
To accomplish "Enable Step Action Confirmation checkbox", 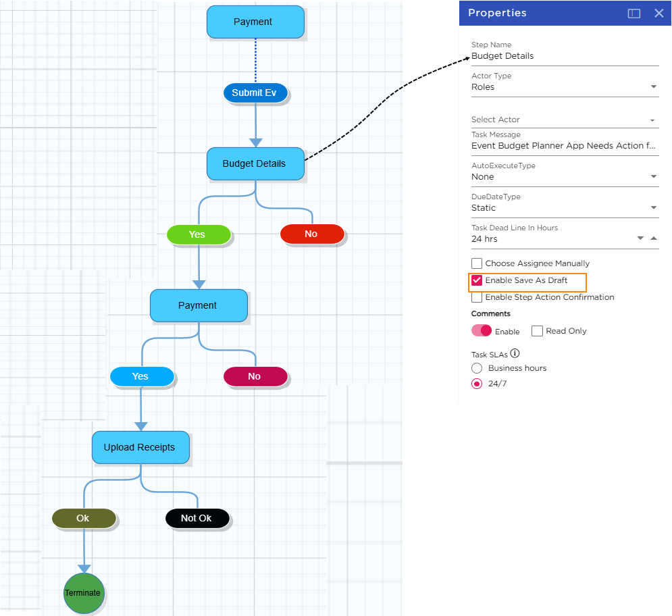I will [477, 297].
